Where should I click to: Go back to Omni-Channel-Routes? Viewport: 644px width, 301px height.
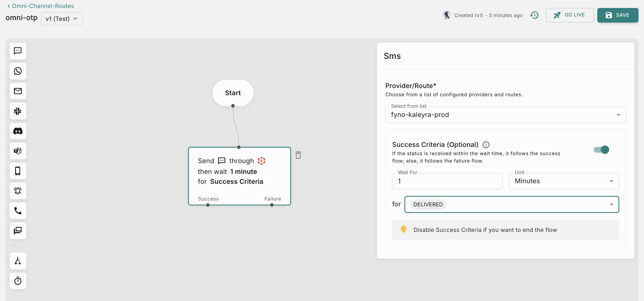click(41, 6)
